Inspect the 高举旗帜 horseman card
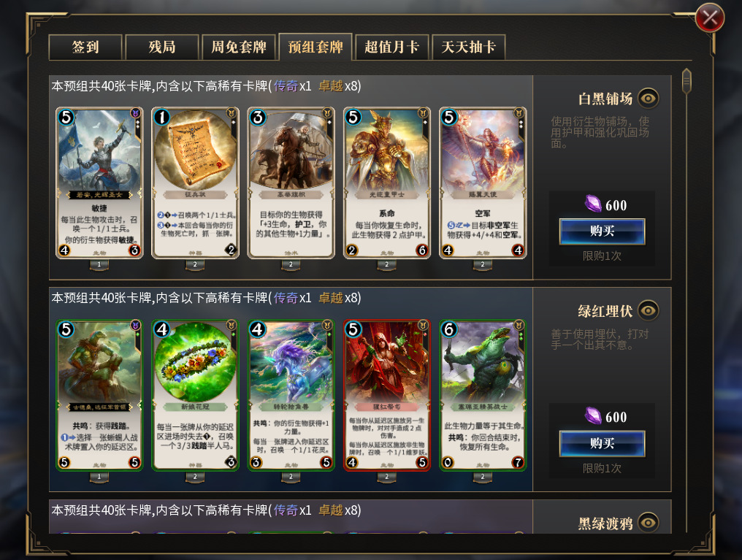The height and width of the screenshot is (560, 742). [291, 183]
